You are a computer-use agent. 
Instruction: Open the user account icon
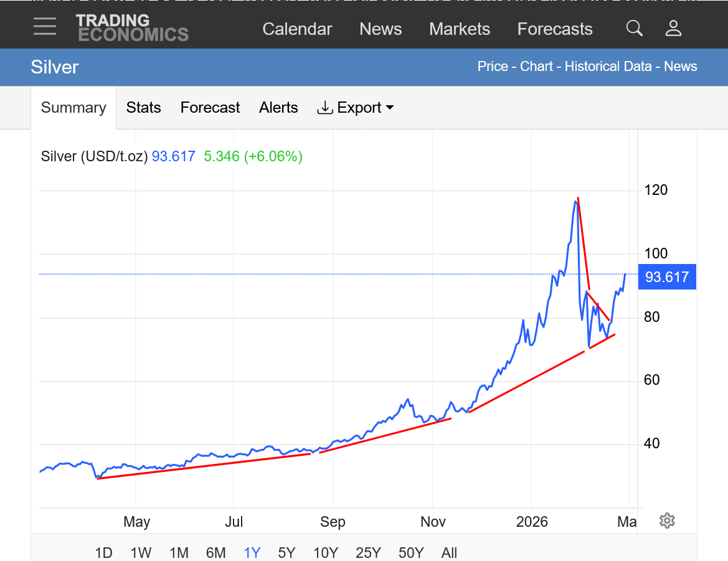673,28
